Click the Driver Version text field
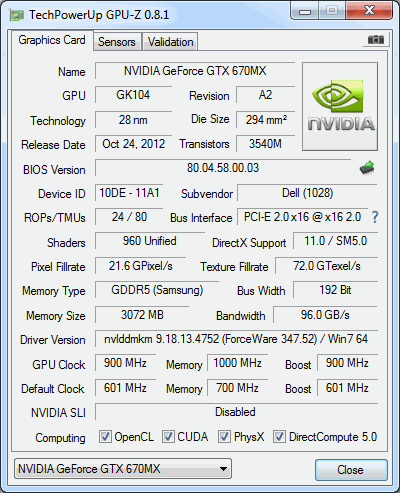This screenshot has height=493, width=400. coord(236,339)
